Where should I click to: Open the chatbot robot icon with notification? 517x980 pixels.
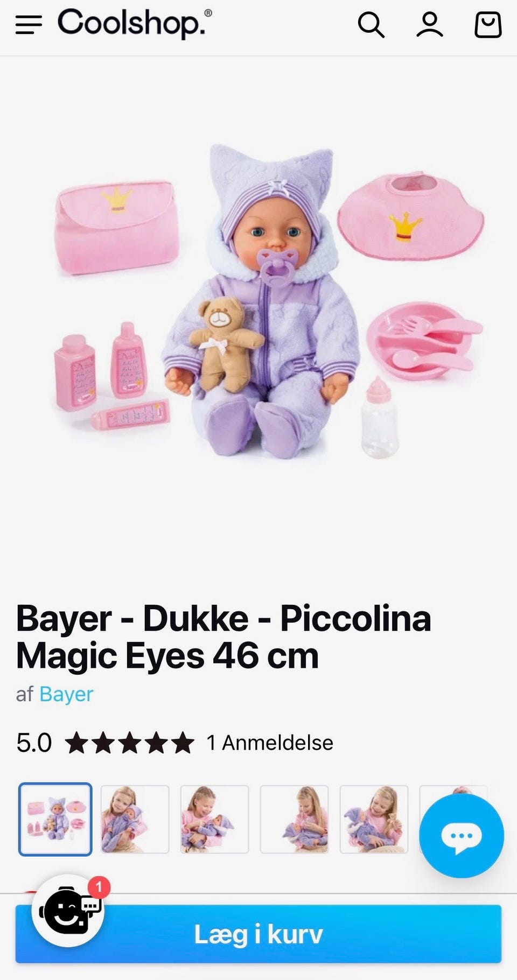(68, 911)
